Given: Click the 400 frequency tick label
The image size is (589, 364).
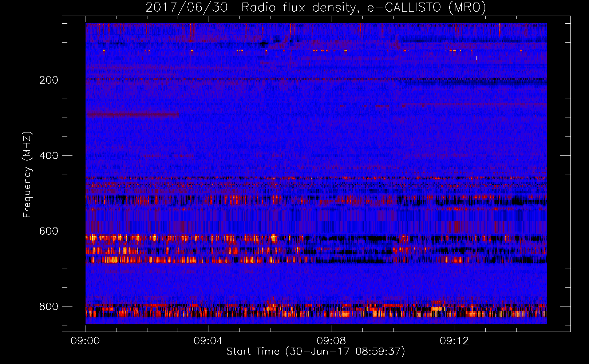Looking at the screenshot, I should 49,156.
